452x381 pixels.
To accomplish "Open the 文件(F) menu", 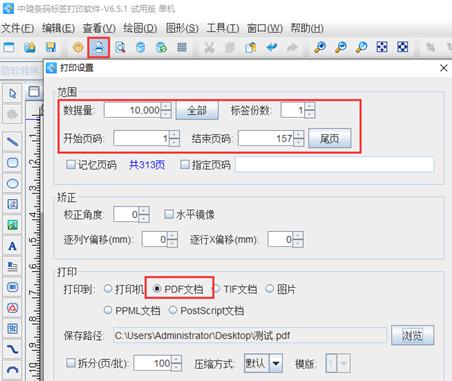I will pyautogui.click(x=18, y=28).
